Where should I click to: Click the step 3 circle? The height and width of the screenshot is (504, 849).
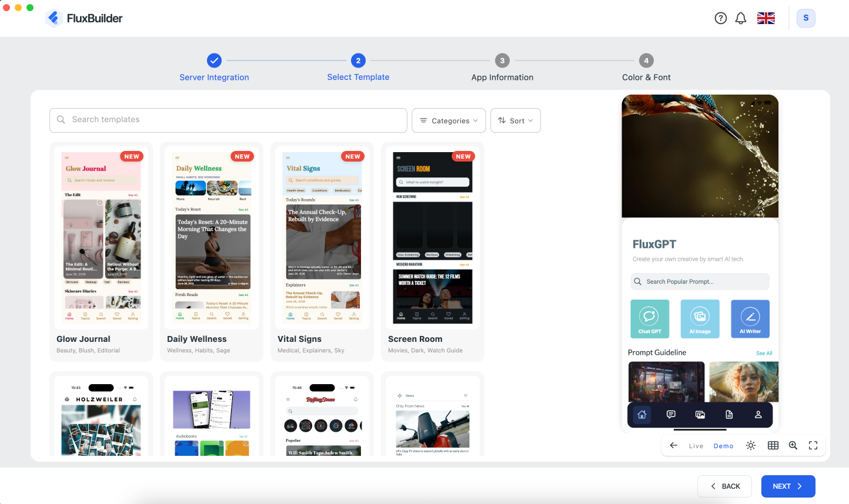(502, 61)
